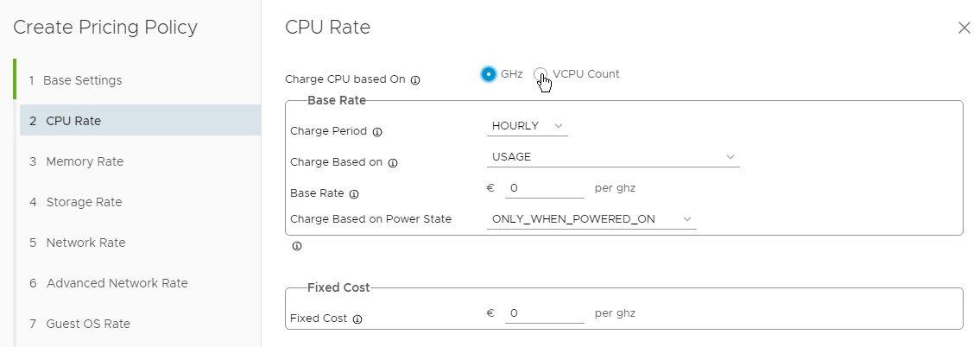Select the VCPU Count radio option
The image size is (980, 347).
pyautogui.click(x=541, y=74)
